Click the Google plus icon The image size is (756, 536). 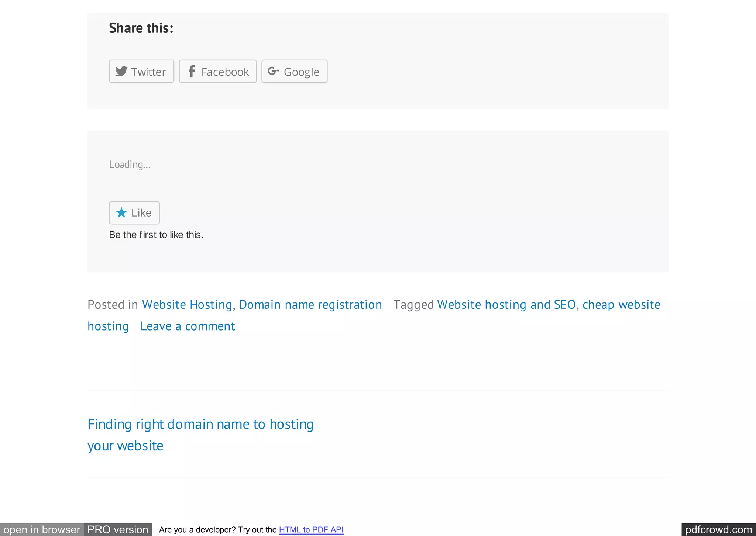click(x=274, y=71)
